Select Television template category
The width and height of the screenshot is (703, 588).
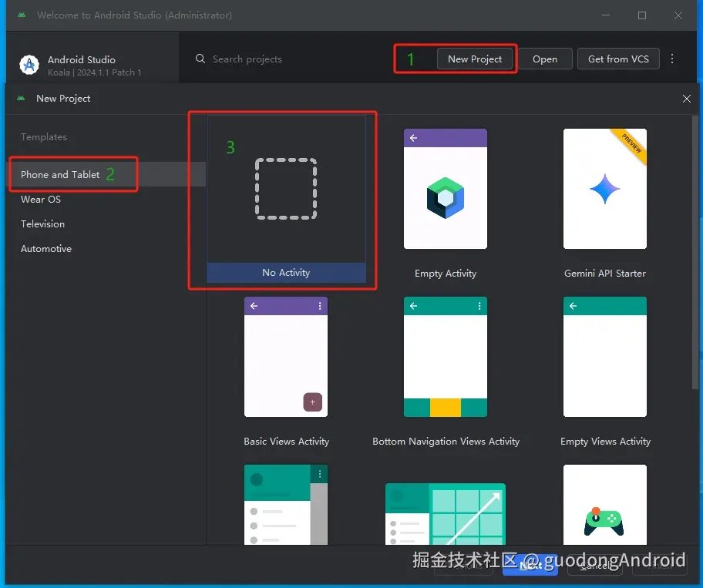click(106, 223)
